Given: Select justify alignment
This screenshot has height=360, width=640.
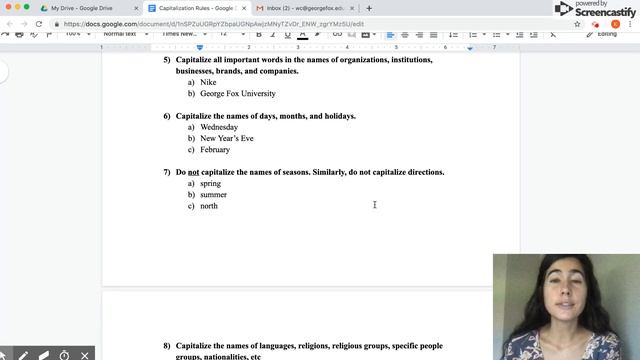Looking at the screenshot, I should point(433,35).
